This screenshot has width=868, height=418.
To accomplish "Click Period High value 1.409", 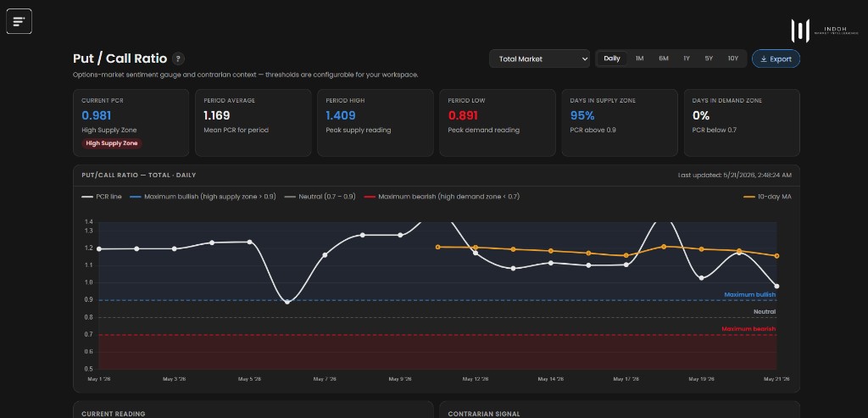I will pyautogui.click(x=341, y=115).
